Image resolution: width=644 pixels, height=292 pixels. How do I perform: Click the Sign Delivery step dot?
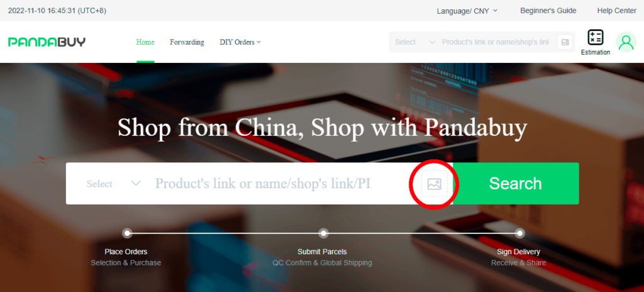pos(520,233)
